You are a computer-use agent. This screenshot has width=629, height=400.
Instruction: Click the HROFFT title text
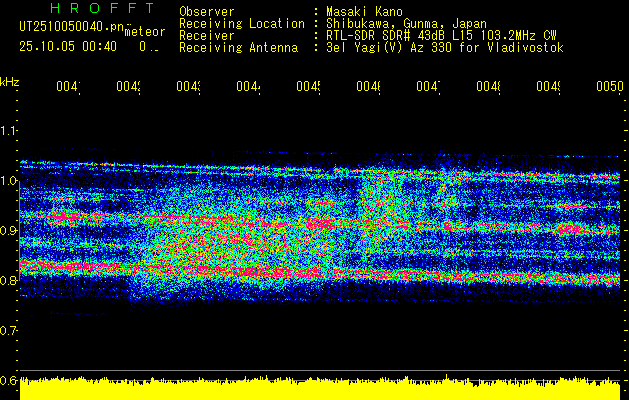pyautogui.click(x=103, y=8)
